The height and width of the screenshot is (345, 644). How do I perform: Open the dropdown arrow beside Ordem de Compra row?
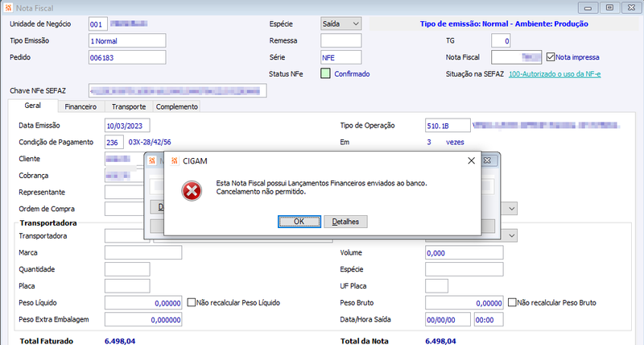[511, 209]
